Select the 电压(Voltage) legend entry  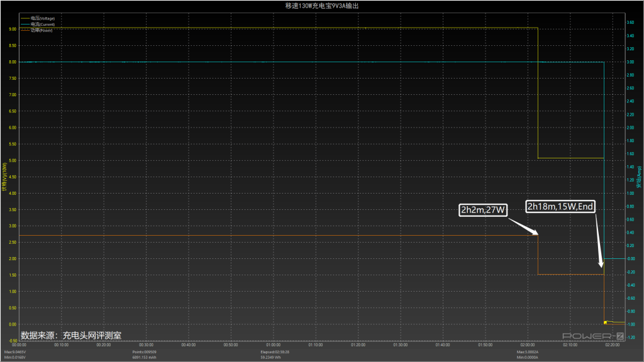[x=38, y=18]
